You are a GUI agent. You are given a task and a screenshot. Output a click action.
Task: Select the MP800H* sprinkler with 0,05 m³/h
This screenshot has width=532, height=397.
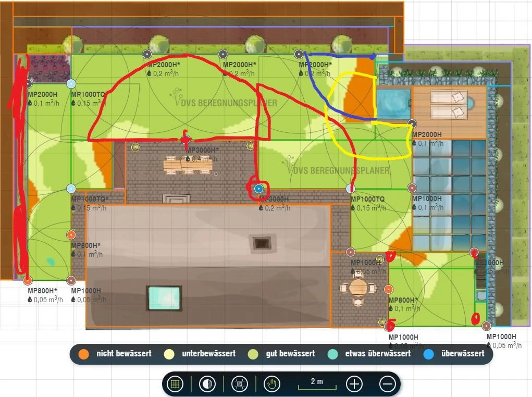(x=28, y=280)
